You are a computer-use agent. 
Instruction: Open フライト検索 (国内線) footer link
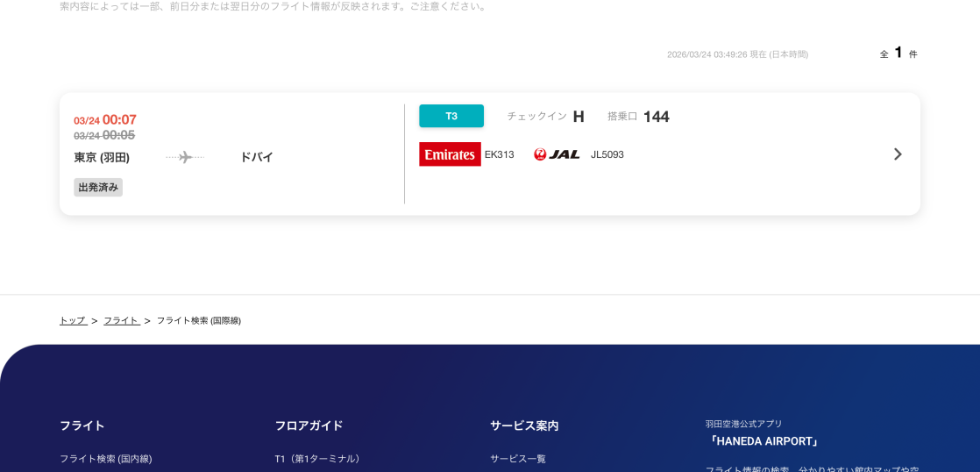[105, 458]
